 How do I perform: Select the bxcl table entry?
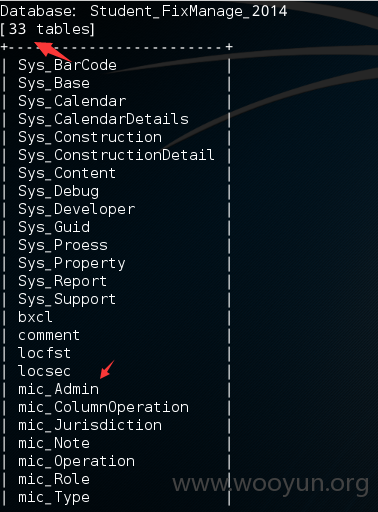tap(35, 317)
